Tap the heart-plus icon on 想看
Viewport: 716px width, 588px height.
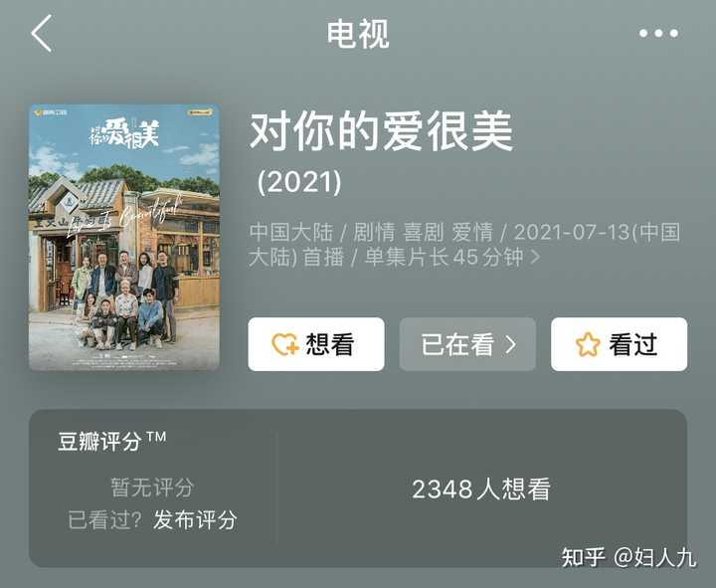coord(285,344)
